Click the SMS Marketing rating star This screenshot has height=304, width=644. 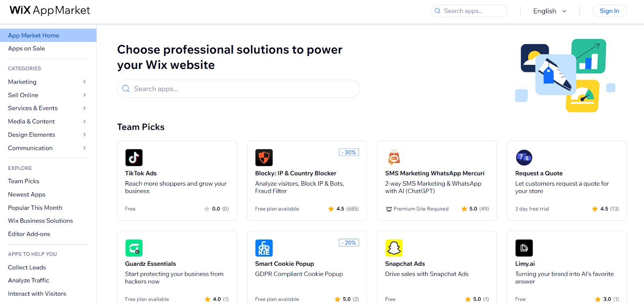click(464, 209)
